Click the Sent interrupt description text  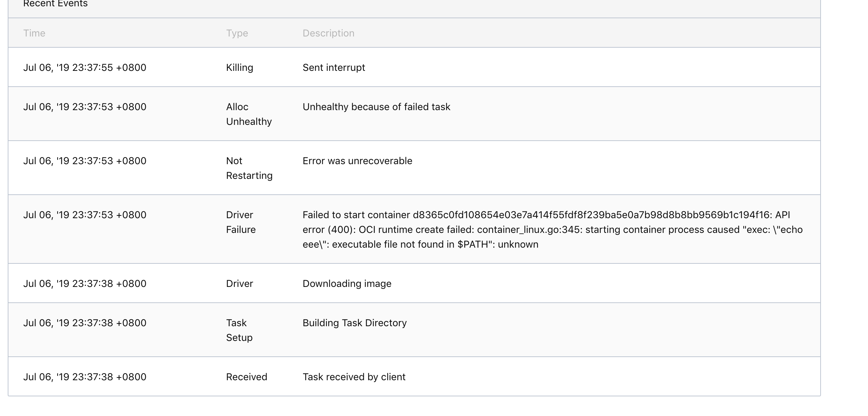(334, 67)
